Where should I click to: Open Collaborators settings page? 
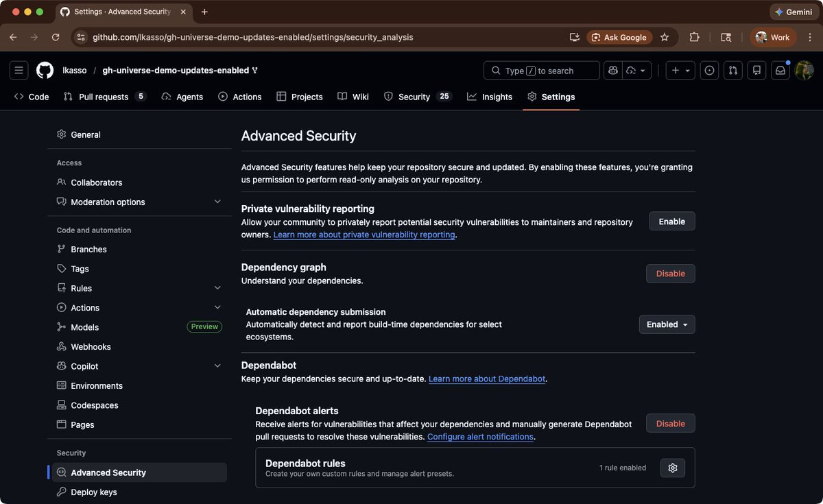[139, 182]
